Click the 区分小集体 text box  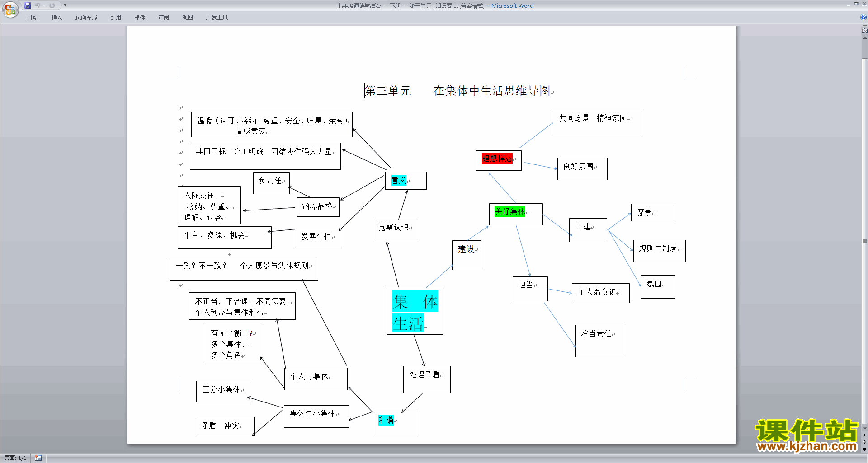(x=223, y=391)
